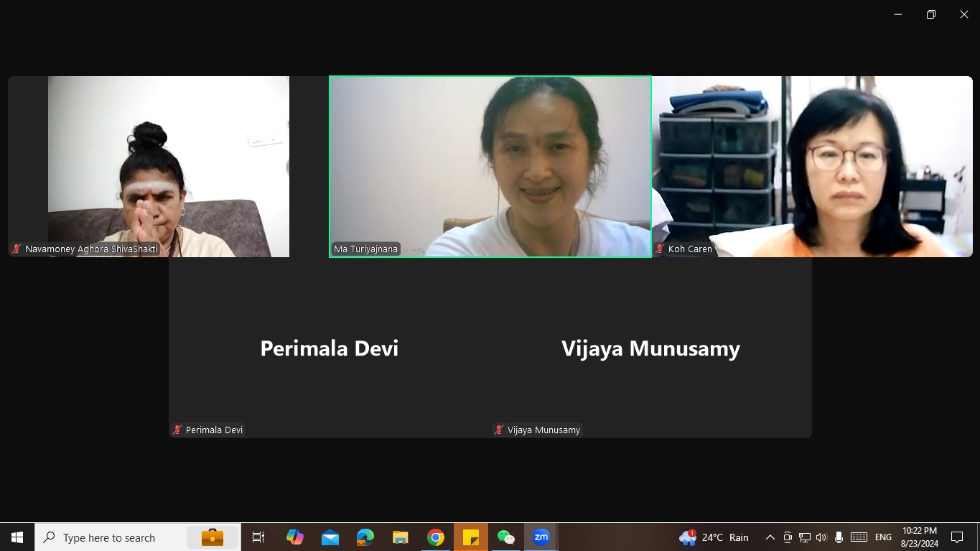Image resolution: width=980 pixels, height=551 pixels.
Task: Open the Windows Start menu
Action: coord(17,537)
